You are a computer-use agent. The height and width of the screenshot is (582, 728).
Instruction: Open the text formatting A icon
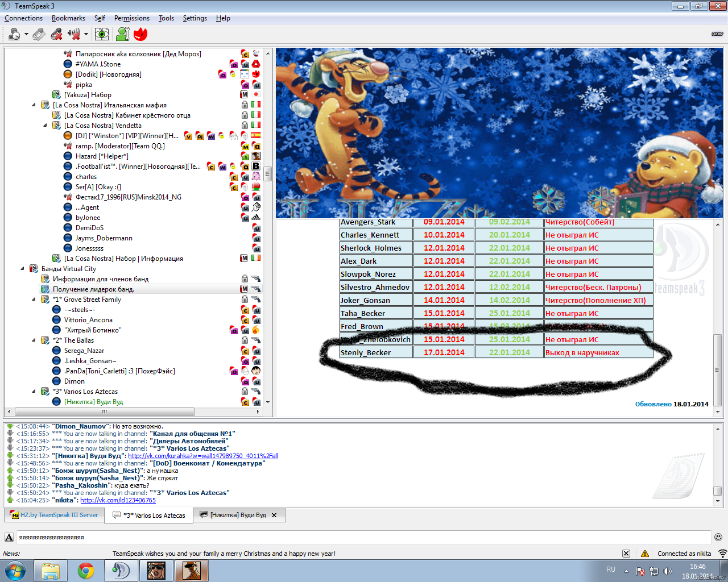(9, 537)
